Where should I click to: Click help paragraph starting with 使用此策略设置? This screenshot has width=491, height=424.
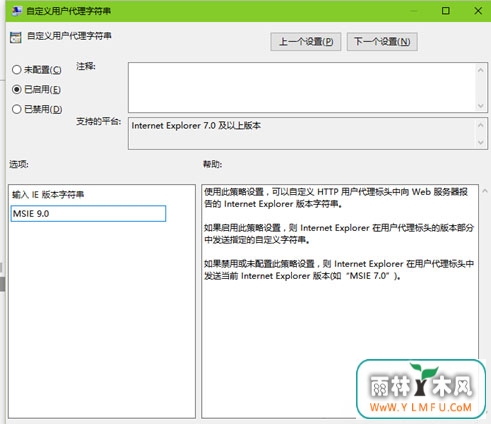[336, 198]
